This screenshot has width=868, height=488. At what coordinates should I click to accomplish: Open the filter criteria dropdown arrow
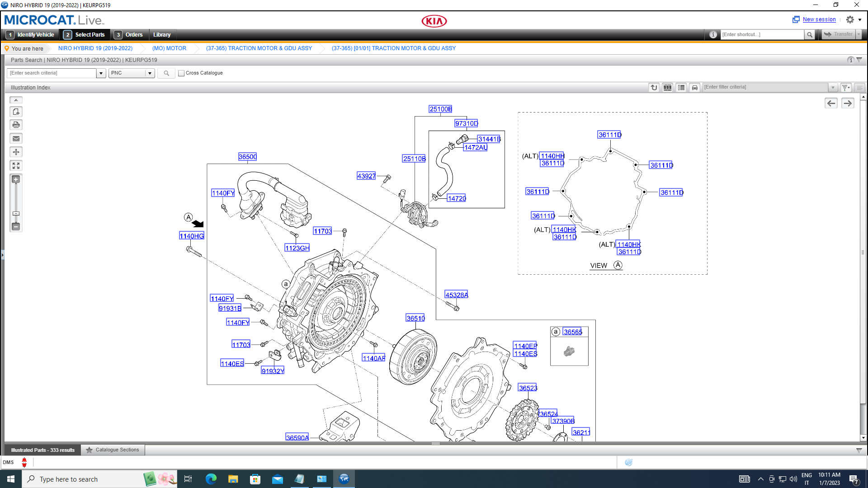833,87
